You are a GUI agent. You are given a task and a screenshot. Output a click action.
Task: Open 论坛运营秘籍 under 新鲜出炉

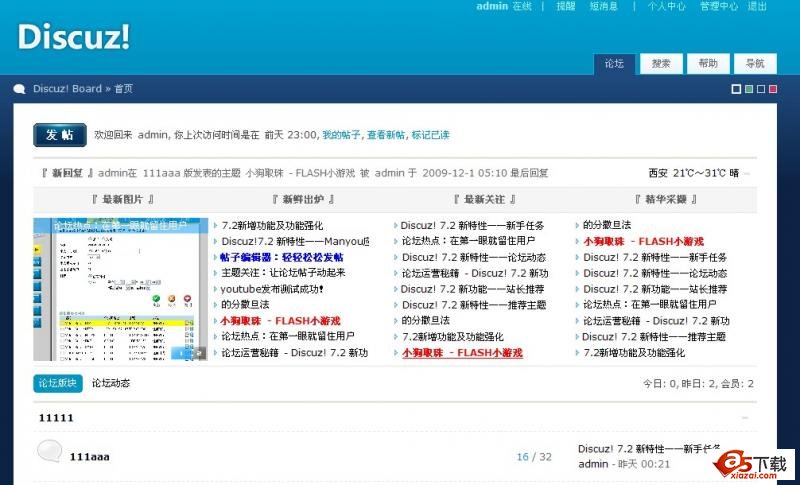click(294, 352)
